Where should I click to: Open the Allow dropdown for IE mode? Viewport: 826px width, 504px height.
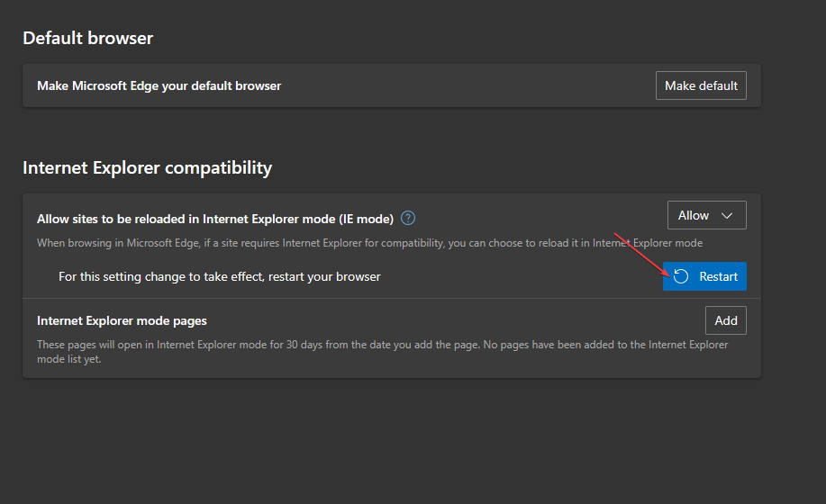click(706, 216)
